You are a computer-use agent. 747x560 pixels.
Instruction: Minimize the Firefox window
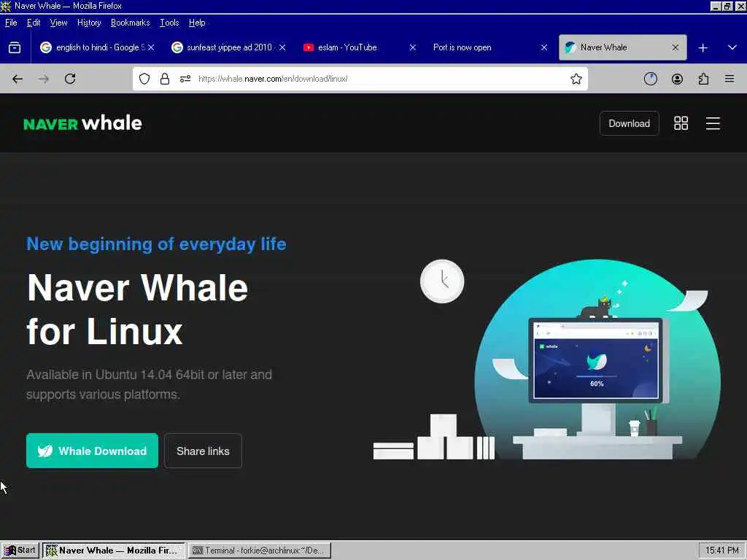tap(716, 6)
